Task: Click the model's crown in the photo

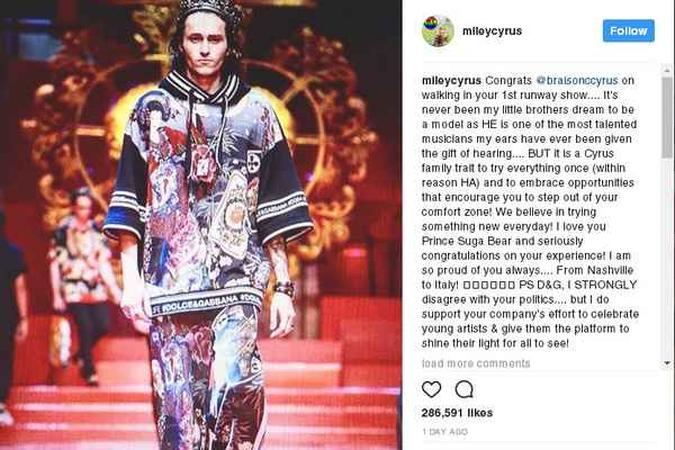Action: coord(210,9)
